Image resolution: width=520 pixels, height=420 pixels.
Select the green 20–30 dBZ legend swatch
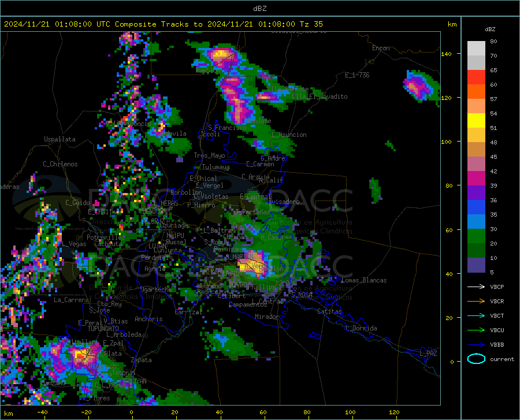click(476, 236)
